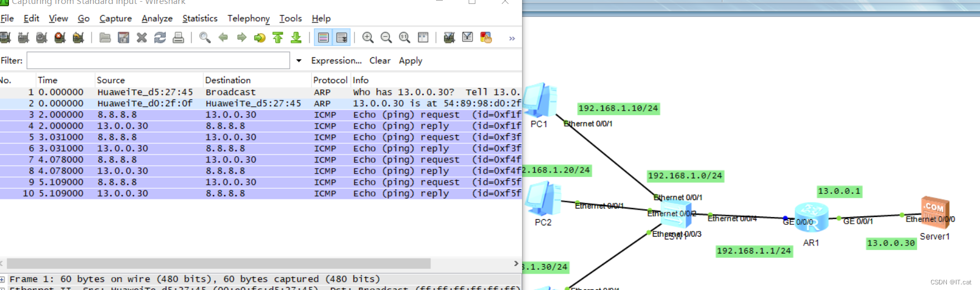Open coloring rules icon

pos(486,38)
